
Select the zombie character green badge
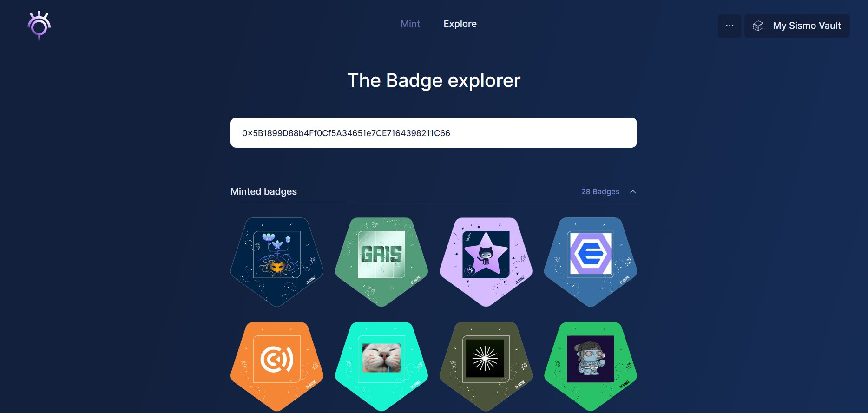(591, 367)
